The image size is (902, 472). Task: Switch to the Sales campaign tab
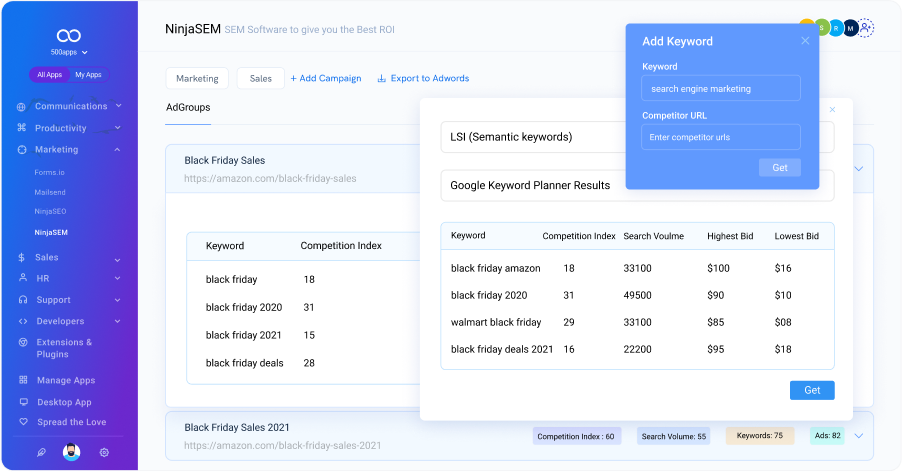click(260, 78)
